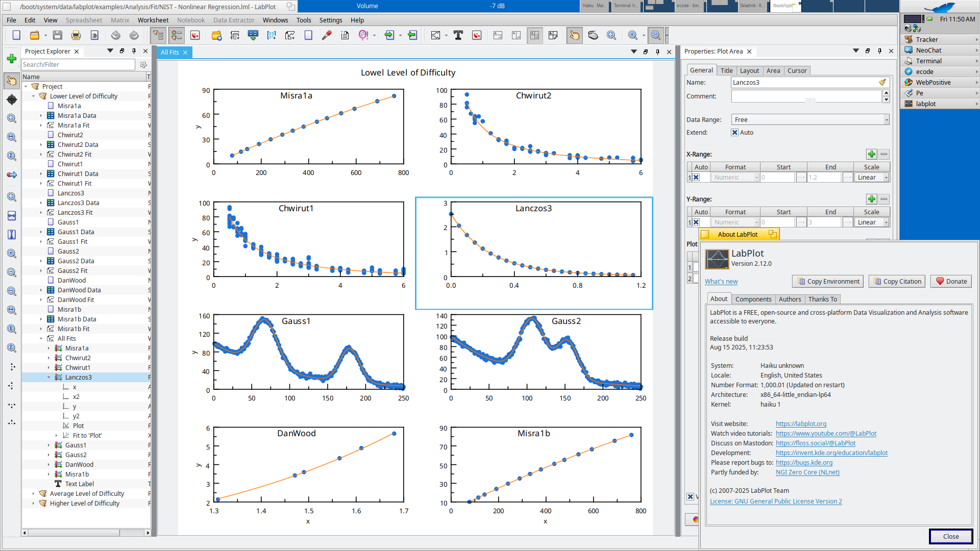
Task: Click the color picker pipette icon
Action: 327,35
